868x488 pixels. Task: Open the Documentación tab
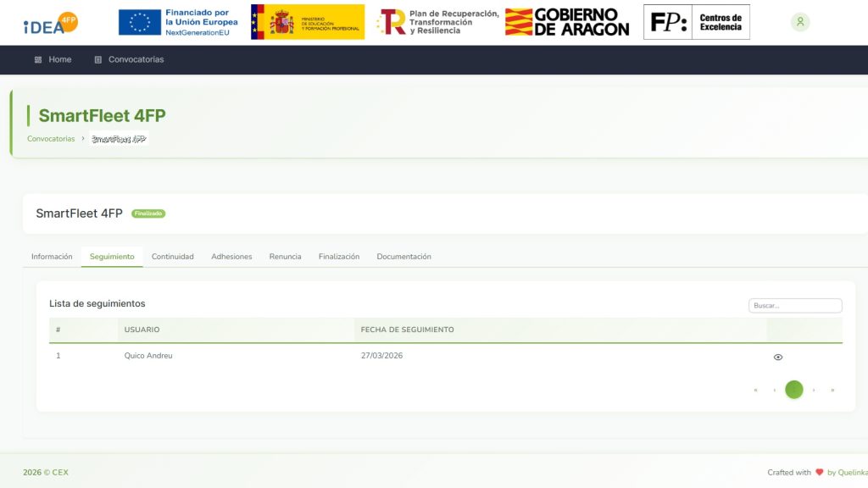pyautogui.click(x=403, y=256)
